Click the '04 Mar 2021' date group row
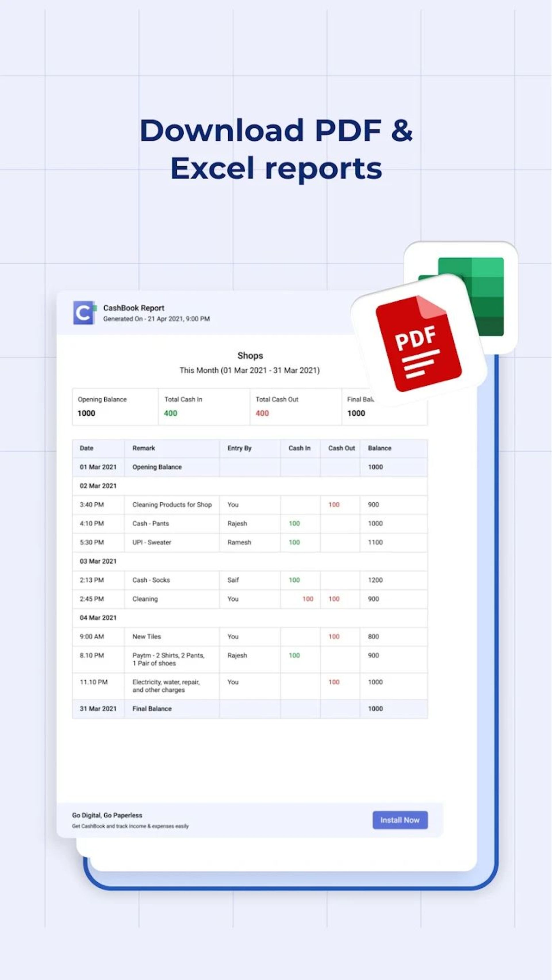Screen dimensions: 552x980 250,618
